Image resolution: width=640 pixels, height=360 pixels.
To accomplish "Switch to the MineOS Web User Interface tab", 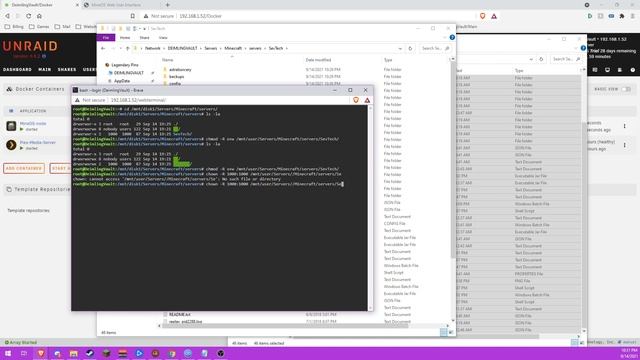I will [115, 5].
